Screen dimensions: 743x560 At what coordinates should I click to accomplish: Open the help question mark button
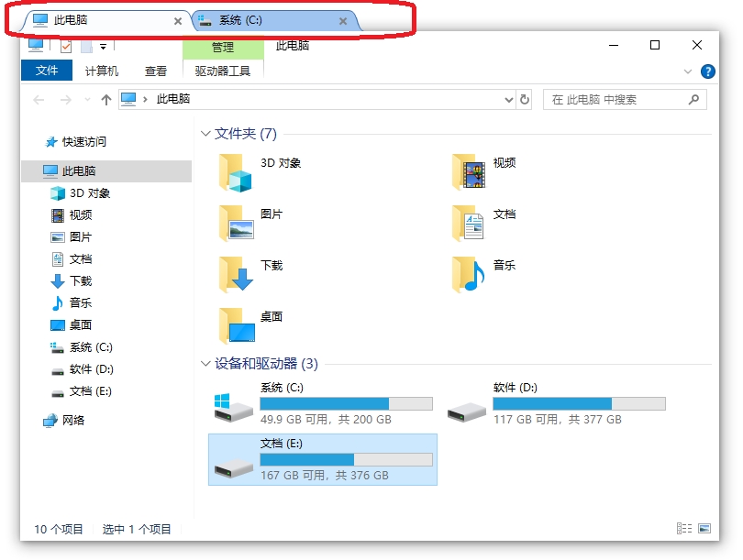(707, 71)
